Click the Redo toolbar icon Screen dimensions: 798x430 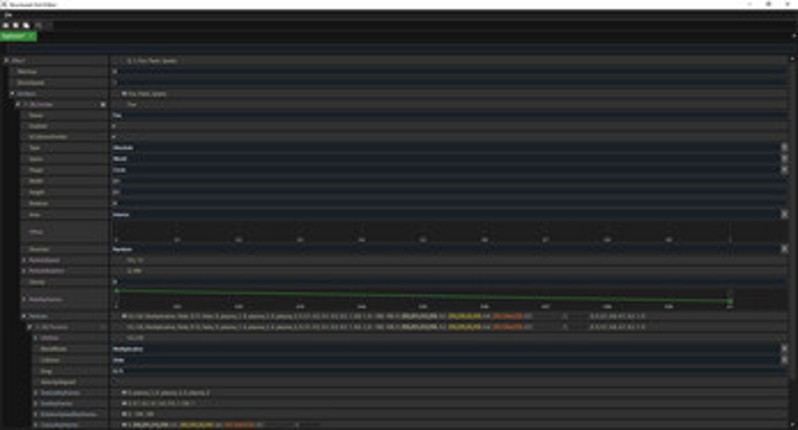(49, 25)
